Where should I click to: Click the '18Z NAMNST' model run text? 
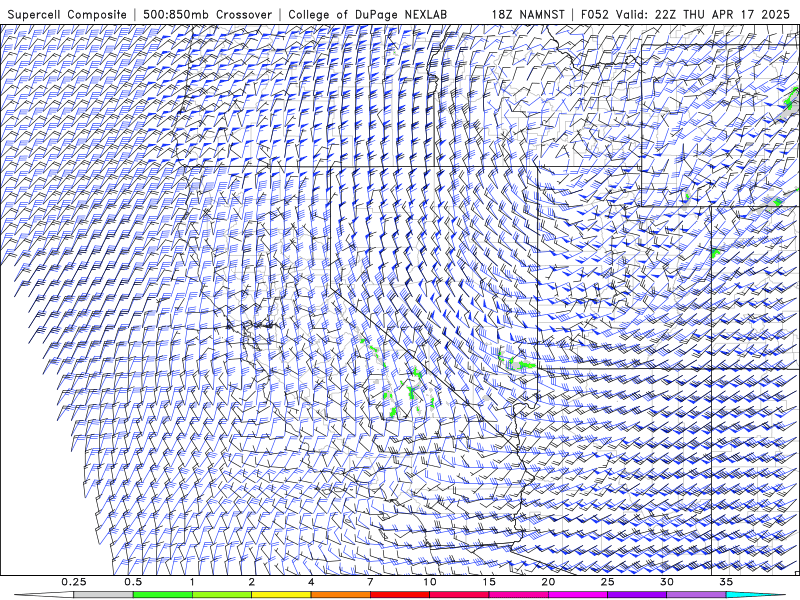pos(528,15)
